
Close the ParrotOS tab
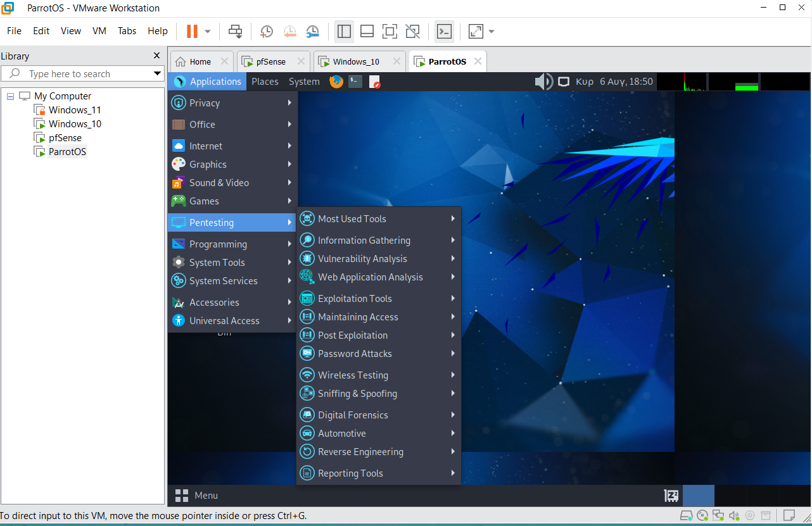coord(478,61)
